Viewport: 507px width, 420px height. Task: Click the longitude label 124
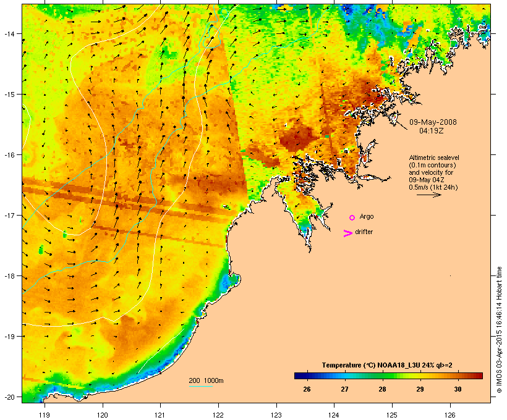click(334, 415)
